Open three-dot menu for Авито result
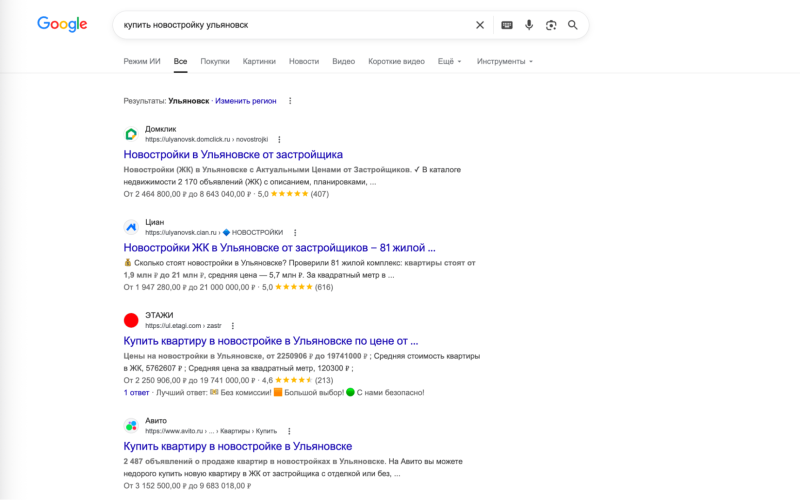Image resolution: width=800 pixels, height=500 pixels. (289, 431)
